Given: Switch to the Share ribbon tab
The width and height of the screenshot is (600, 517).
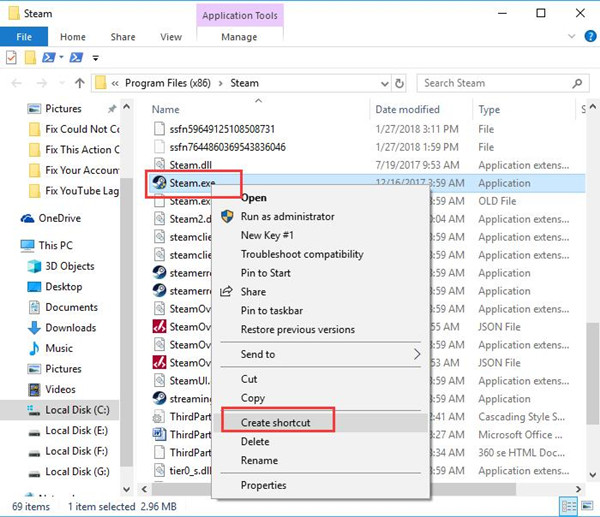Looking at the screenshot, I should tap(123, 37).
